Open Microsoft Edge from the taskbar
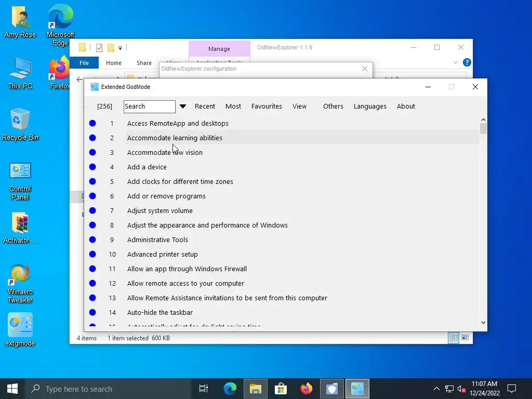Image resolution: width=532 pixels, height=399 pixels. click(230, 389)
